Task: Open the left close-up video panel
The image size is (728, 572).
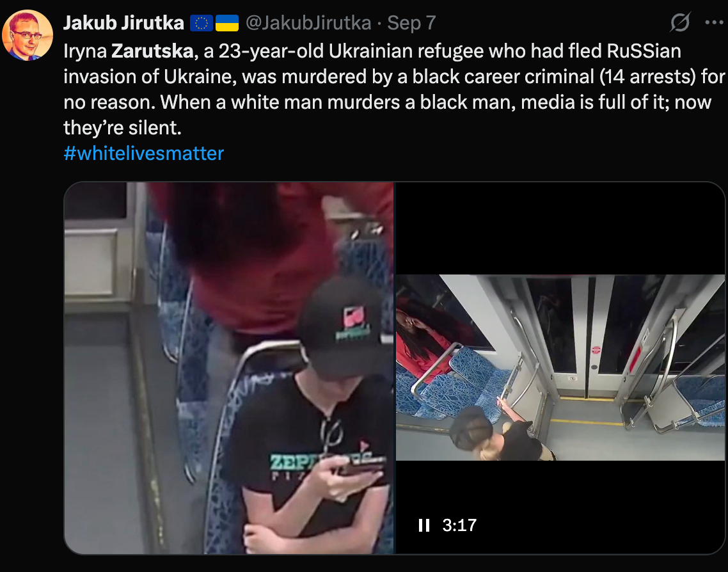Action: tap(229, 368)
